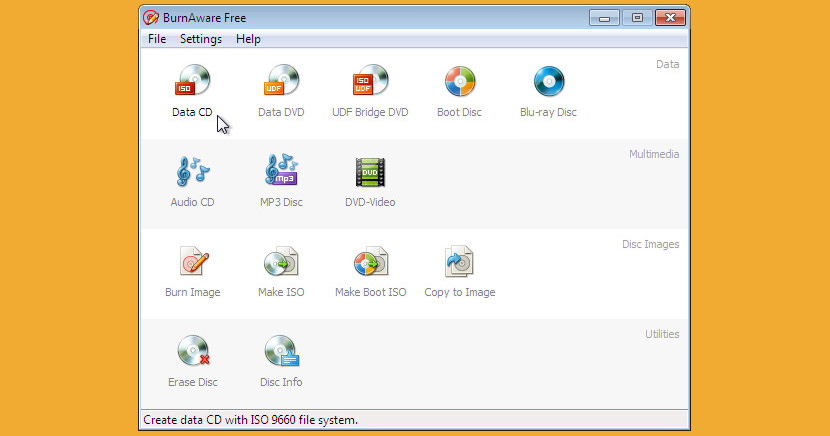Minimize the BurnAware Free window
Image resolution: width=830 pixels, height=436 pixels.
coord(604,18)
